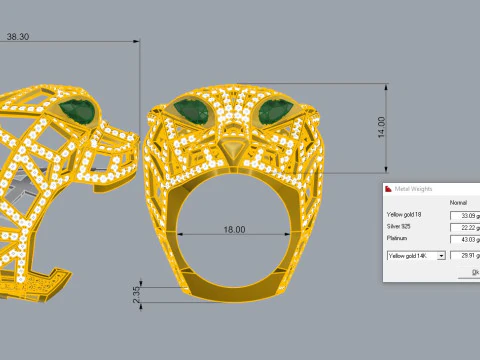Click the right emerald eye stone on front view
Image resolution: width=480 pixels, height=360 pixels.
click(x=275, y=112)
